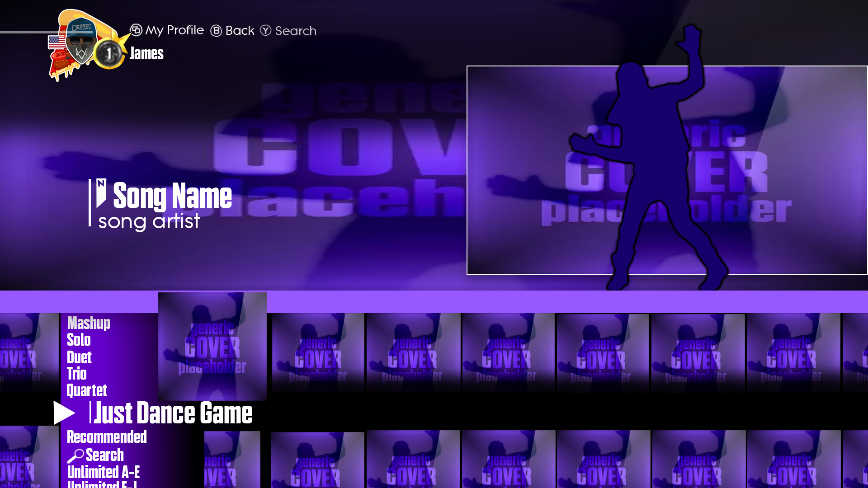Select the Solo mode option
The image size is (868, 488).
pyautogui.click(x=78, y=339)
